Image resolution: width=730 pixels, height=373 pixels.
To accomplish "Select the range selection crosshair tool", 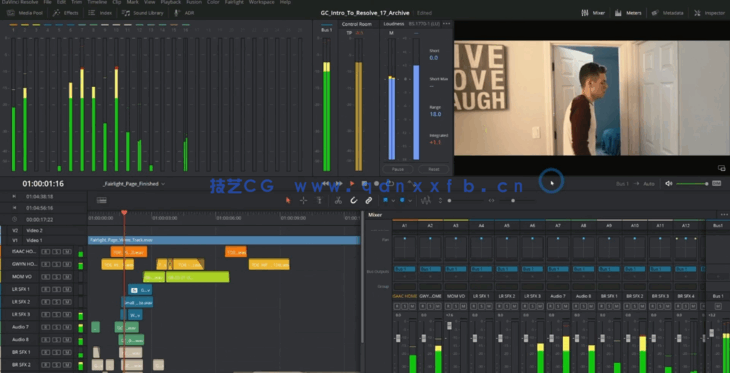I will point(304,200).
